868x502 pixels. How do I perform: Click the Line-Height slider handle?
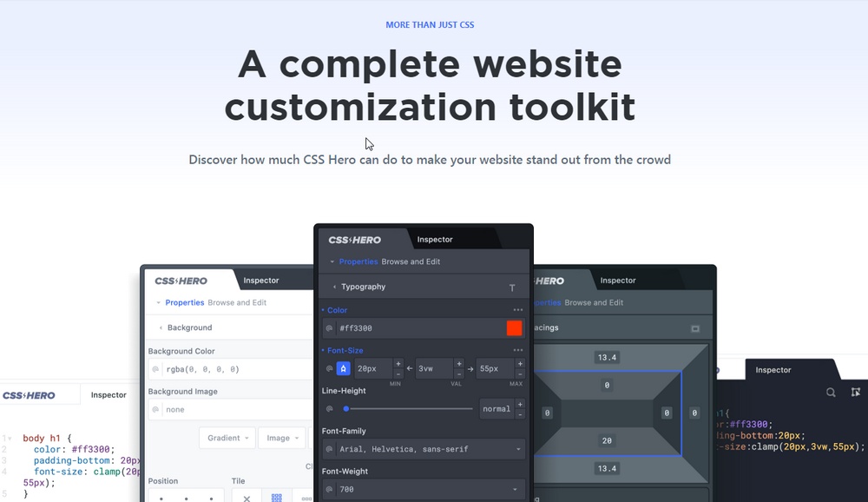346,409
